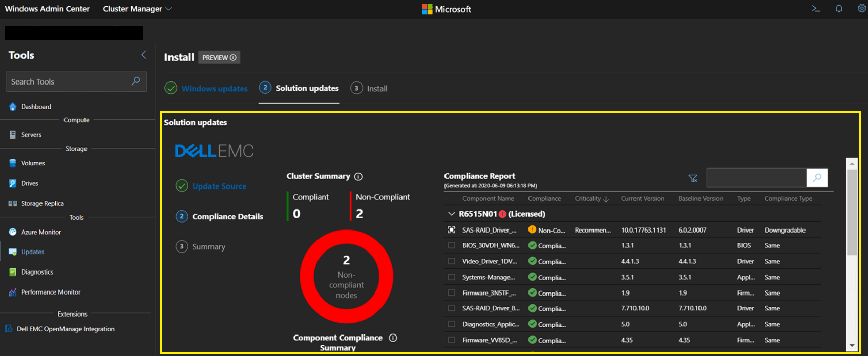
Task: Click the Updates icon in sidebar
Action: click(13, 252)
